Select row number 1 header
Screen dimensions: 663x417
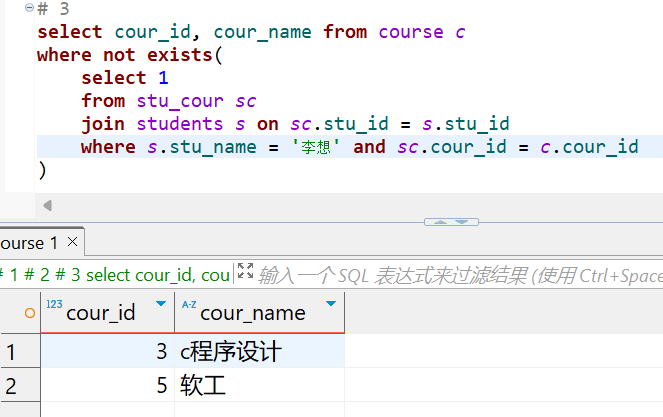12,352
